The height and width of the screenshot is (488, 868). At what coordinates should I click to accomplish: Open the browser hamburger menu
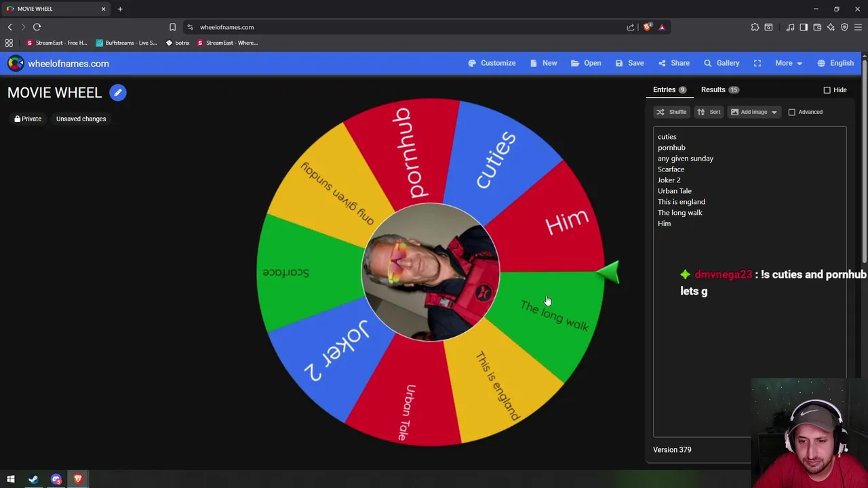pos(858,27)
